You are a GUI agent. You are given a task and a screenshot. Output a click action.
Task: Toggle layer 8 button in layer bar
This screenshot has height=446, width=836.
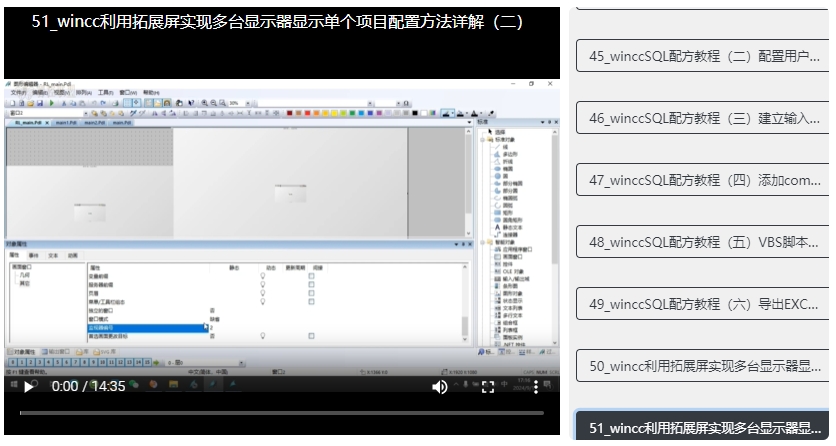84,362
